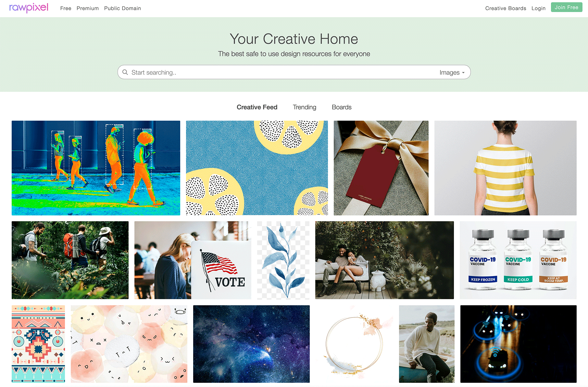Go to the Premium section
588x387 pixels.
pos(88,8)
